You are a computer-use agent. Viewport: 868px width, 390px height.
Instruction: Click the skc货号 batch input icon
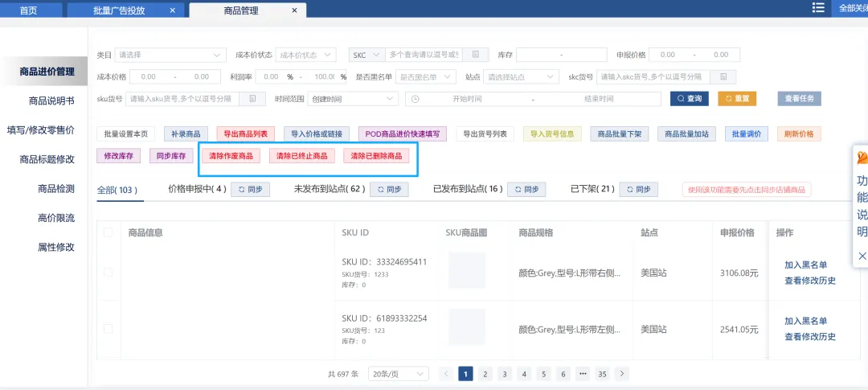click(723, 76)
